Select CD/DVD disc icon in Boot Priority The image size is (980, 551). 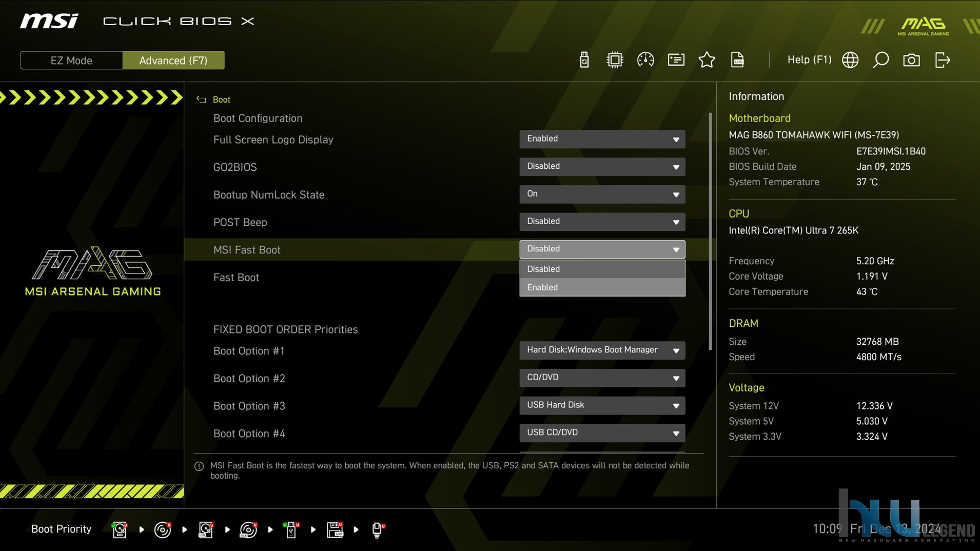tap(163, 529)
